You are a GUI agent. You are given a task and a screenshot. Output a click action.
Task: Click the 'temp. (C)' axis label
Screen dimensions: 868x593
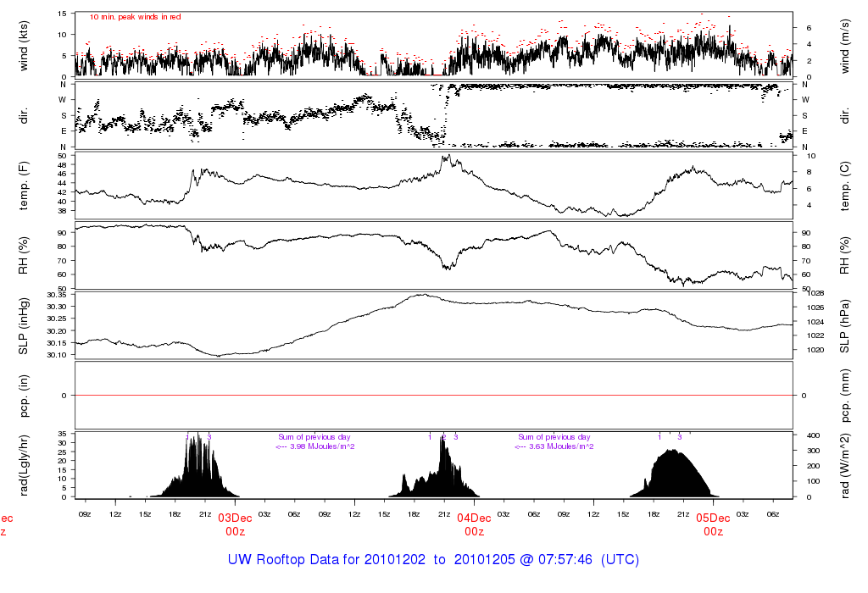845,186
